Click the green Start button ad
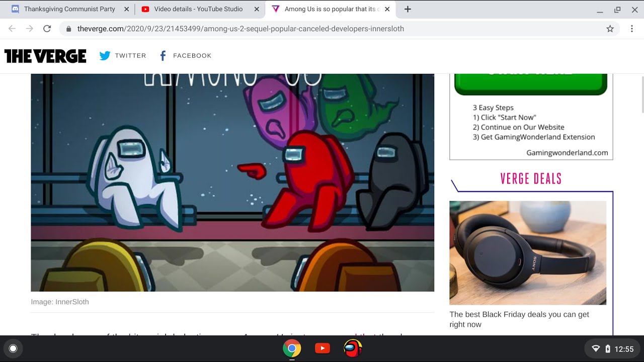This screenshot has height=362, width=644. pyautogui.click(x=531, y=84)
